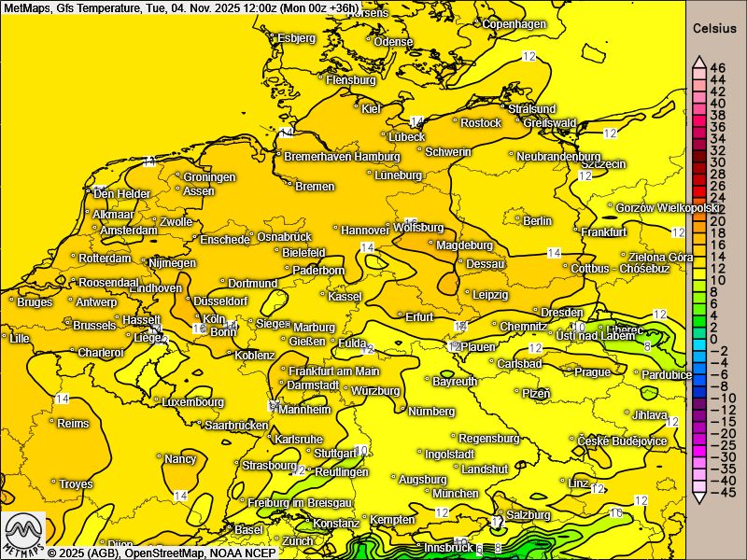This screenshot has width=747, height=560.
Task: Click the Gfs Temperature map title
Action: (105, 7)
